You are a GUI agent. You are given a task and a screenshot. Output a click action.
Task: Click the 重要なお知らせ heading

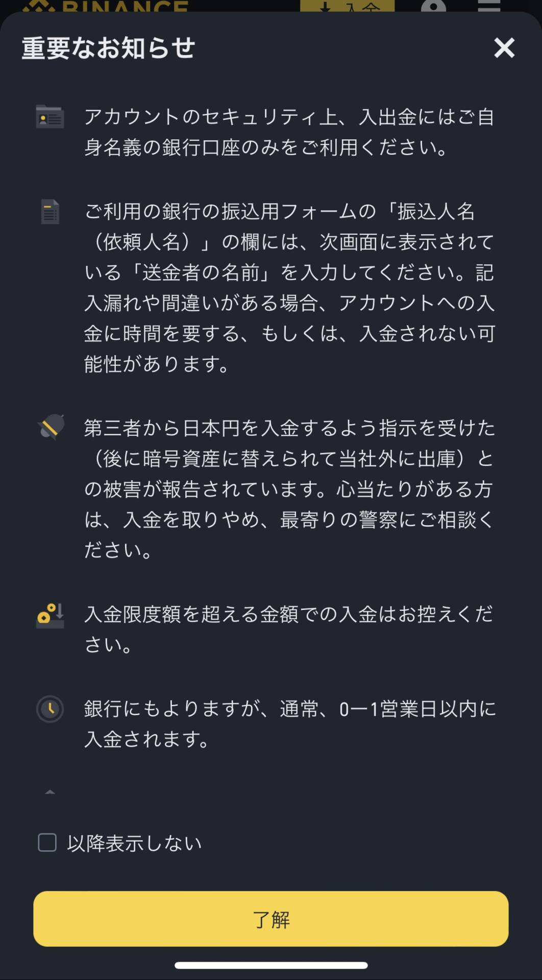[x=108, y=48]
